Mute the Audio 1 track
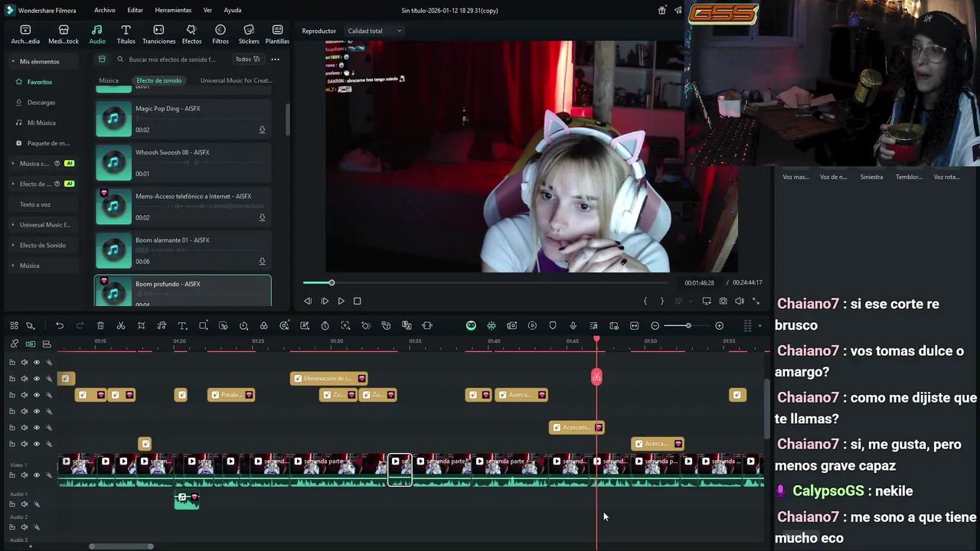 pyautogui.click(x=24, y=504)
